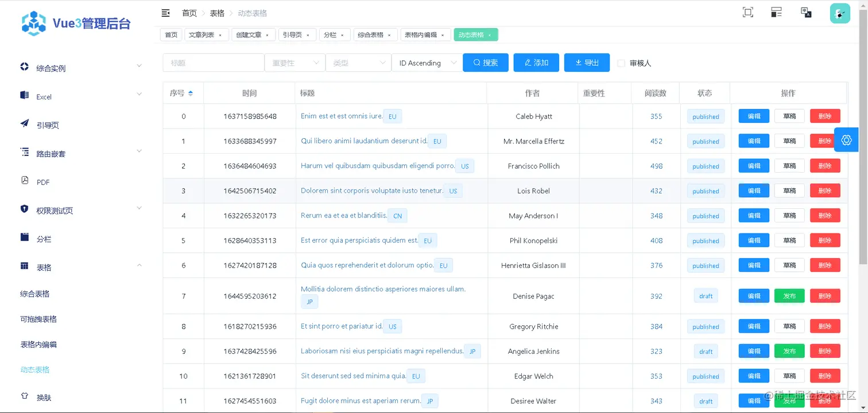
Task: Open the title "Rerum ea et ea et blanditiis."
Action: coord(344,216)
